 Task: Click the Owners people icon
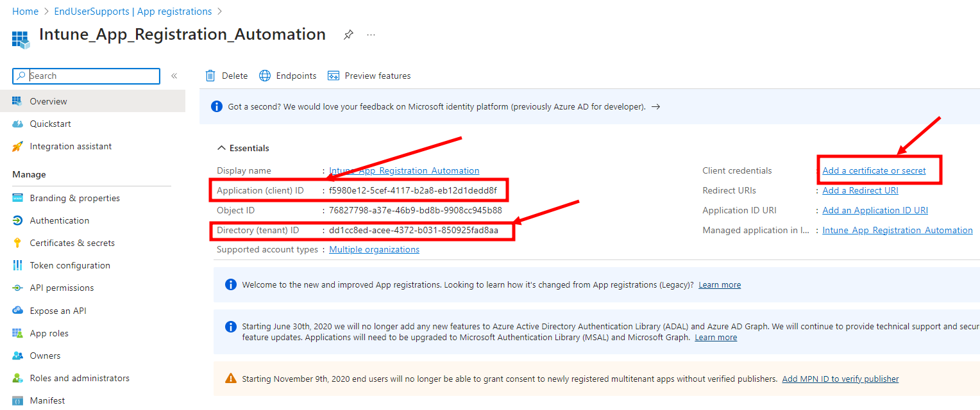[17, 356]
